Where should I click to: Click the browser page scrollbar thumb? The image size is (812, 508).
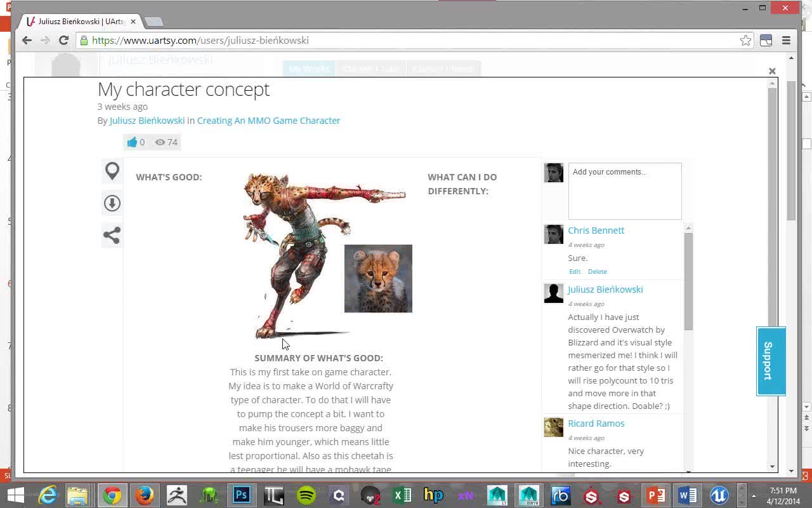791,150
